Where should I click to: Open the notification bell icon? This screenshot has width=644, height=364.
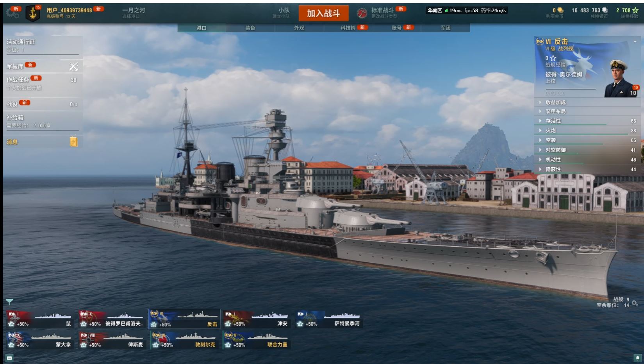coord(637,358)
